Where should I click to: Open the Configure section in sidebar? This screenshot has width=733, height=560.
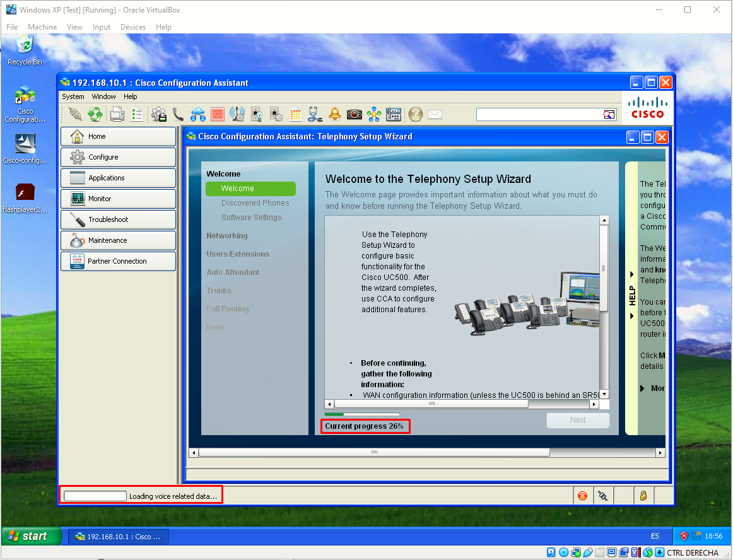118,157
